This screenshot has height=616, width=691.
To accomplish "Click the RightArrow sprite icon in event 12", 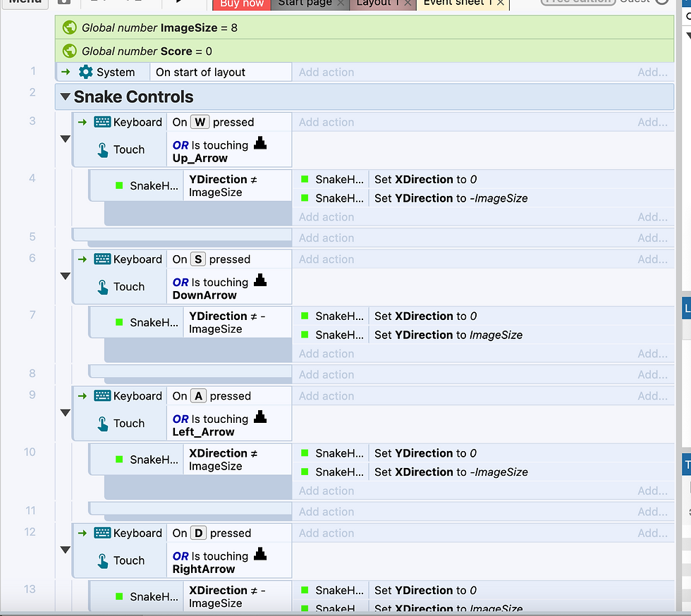I will pos(260,553).
